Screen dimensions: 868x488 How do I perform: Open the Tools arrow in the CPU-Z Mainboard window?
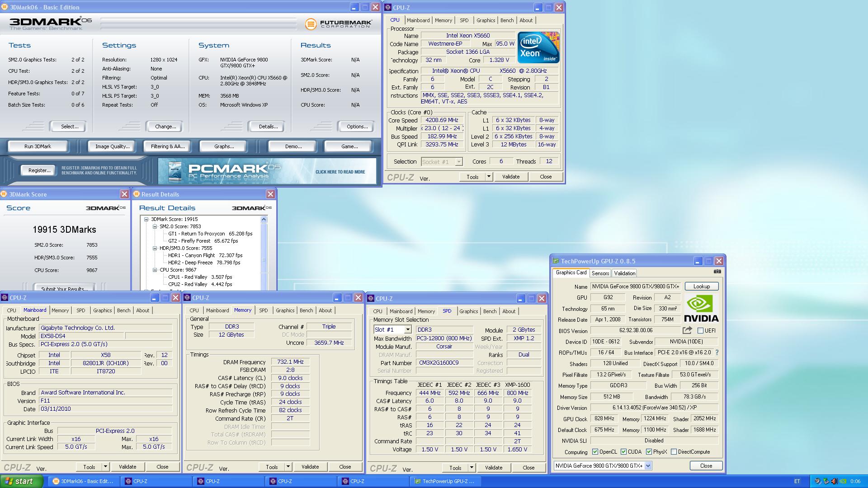tap(105, 467)
